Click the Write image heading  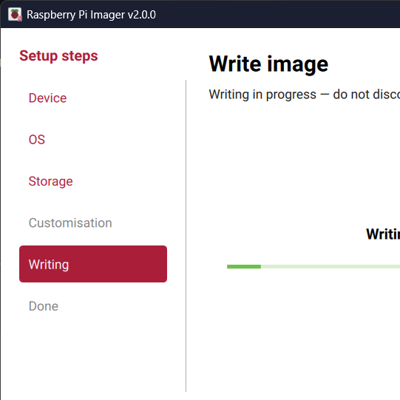pos(269,64)
